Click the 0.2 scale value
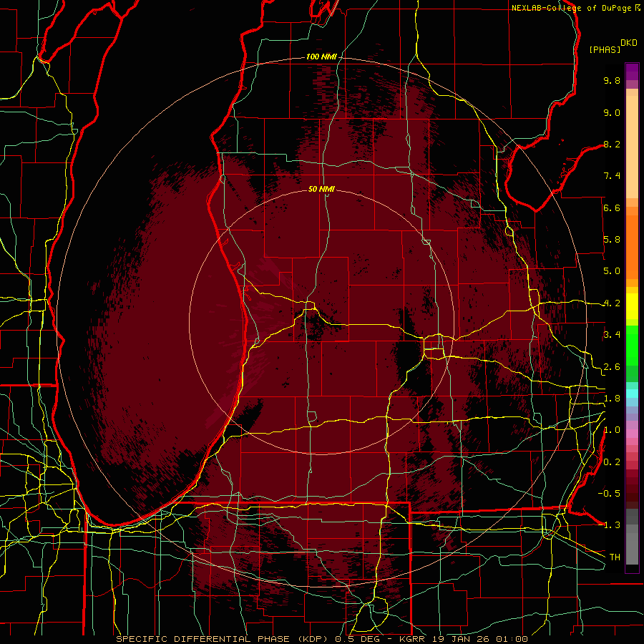The width and height of the screenshot is (644, 644). pyautogui.click(x=612, y=462)
